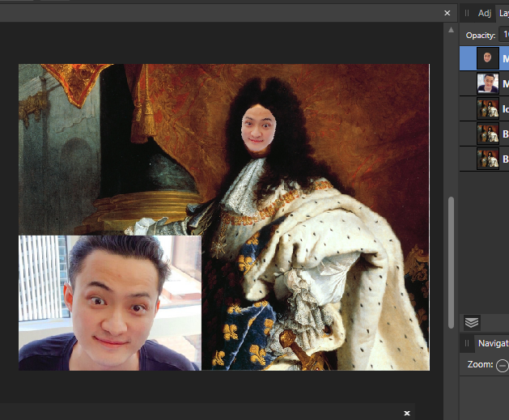
Task: Close the document with the top X button
Action: coord(447,13)
